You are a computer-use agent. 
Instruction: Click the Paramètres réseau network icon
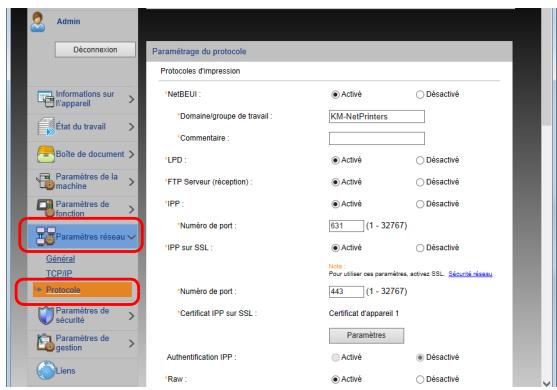point(45,236)
